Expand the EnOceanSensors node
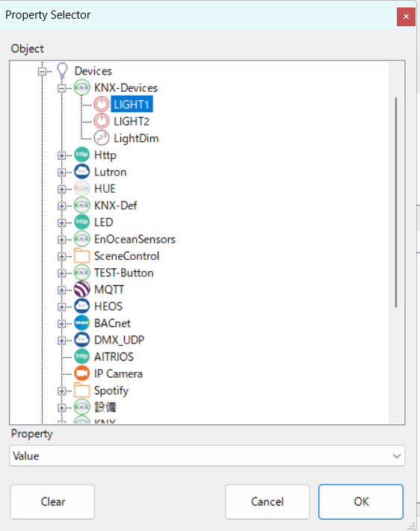420x531 pixels. (x=62, y=240)
